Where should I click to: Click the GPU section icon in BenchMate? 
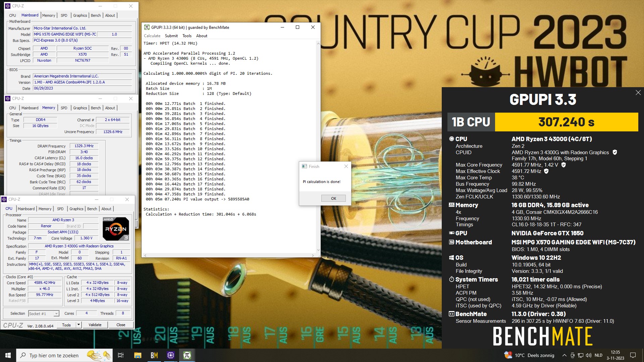coord(451,233)
